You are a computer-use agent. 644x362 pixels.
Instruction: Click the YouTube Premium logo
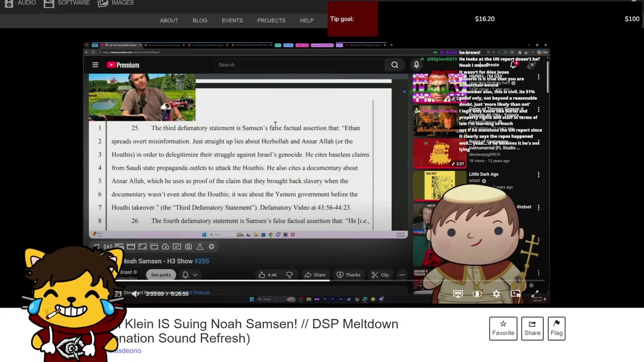tap(123, 65)
